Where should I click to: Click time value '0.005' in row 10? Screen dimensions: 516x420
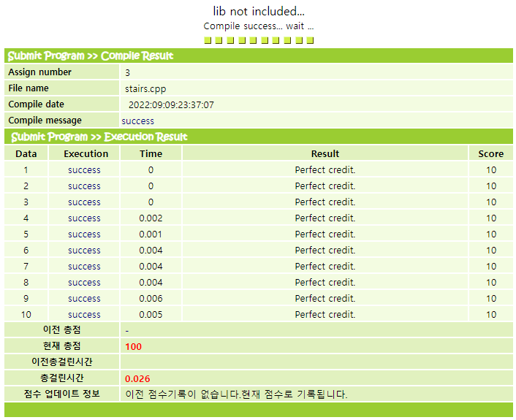(151, 315)
